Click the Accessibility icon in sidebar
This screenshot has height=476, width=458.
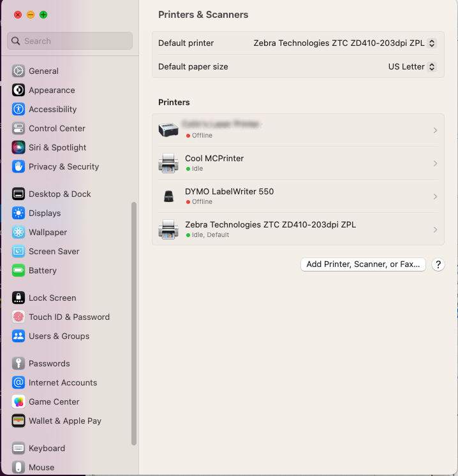(18, 110)
